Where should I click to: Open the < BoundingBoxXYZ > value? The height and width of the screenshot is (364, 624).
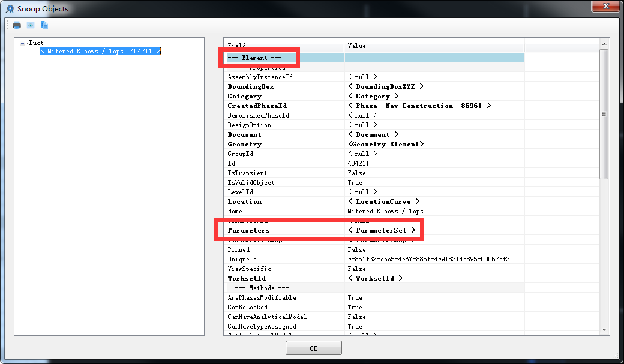(x=386, y=86)
